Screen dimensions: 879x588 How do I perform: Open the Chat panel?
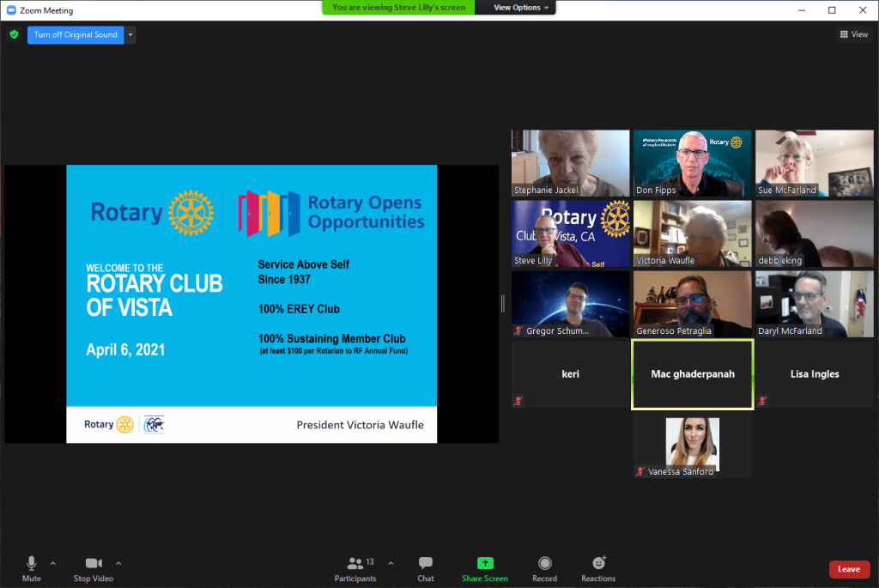[x=426, y=568]
